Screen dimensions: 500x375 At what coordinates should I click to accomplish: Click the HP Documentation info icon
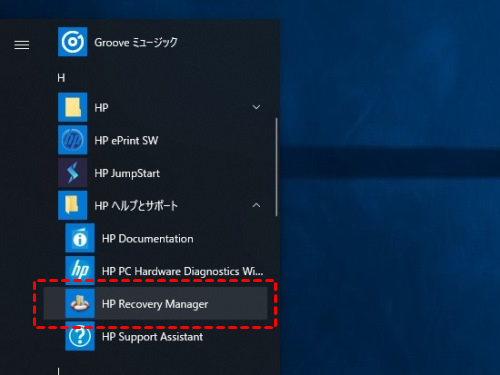[x=80, y=238]
